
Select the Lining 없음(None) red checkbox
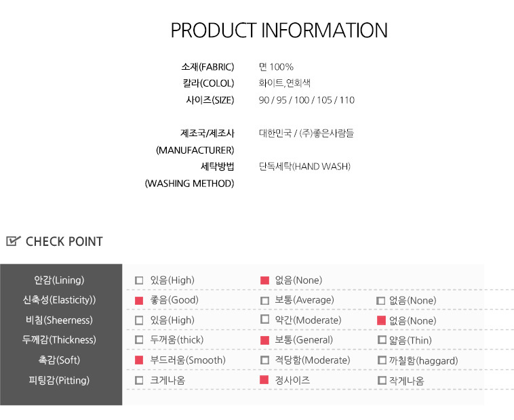click(x=265, y=280)
